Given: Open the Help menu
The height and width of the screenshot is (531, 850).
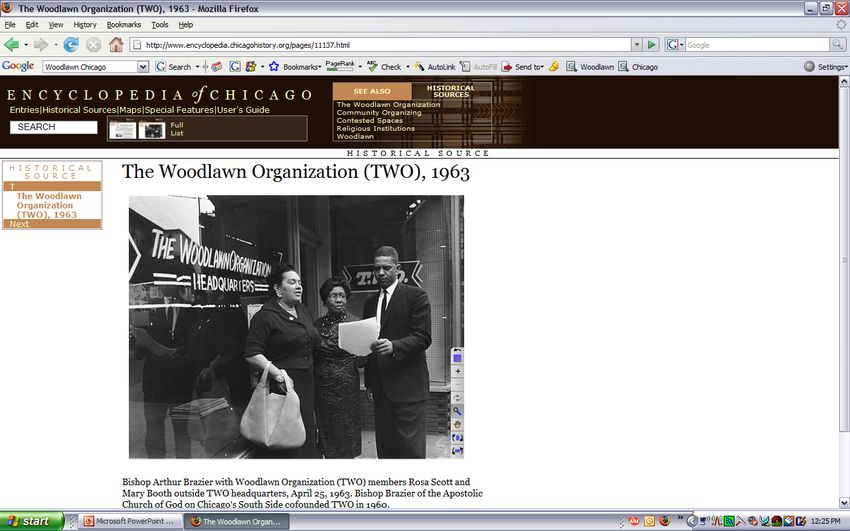Looking at the screenshot, I should tap(186, 24).
